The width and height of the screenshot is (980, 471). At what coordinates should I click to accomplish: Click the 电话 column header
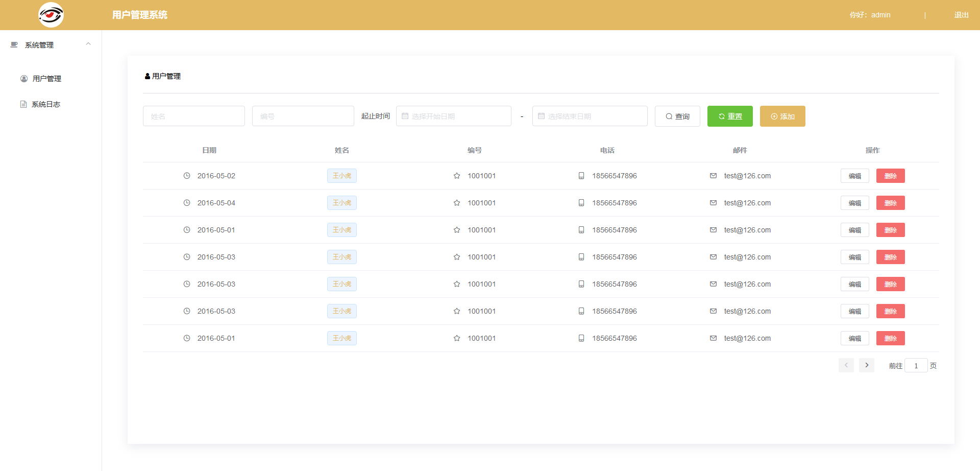607,150
